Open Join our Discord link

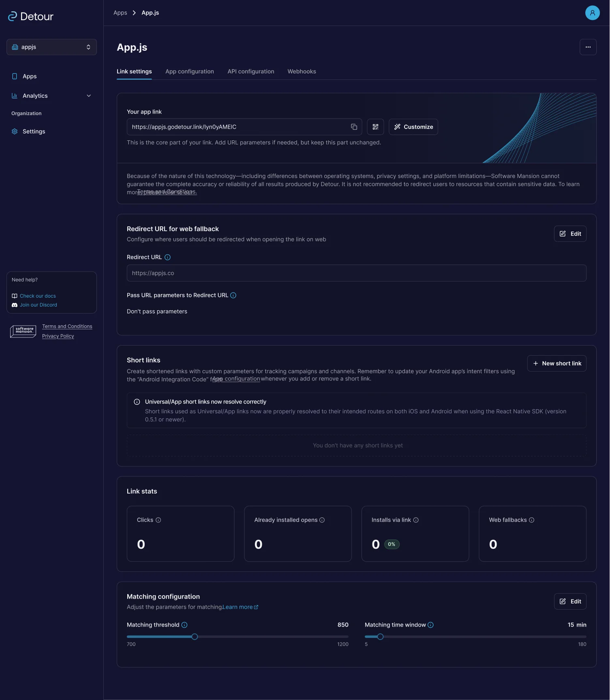pyautogui.click(x=39, y=305)
